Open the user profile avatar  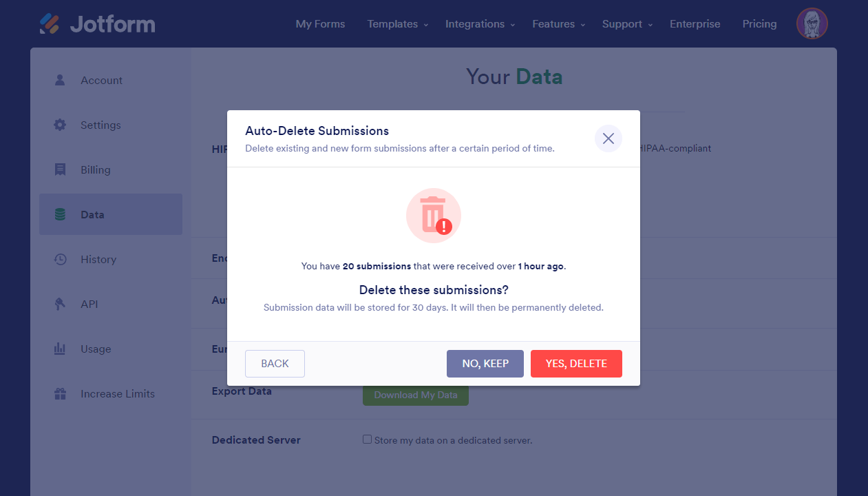tap(812, 24)
